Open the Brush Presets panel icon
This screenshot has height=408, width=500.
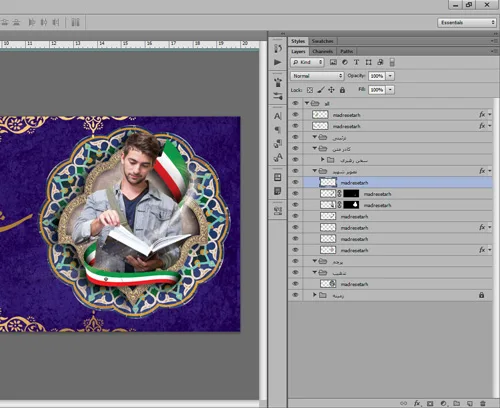[278, 82]
